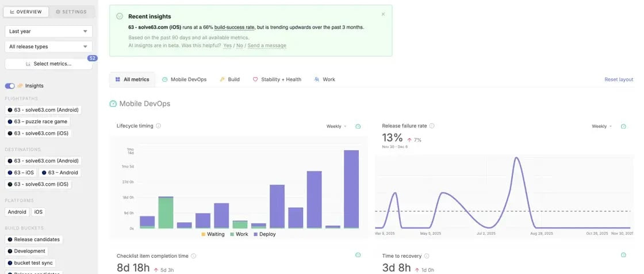Filter by iOS platform
Viewport: 644px width, 274px height.
(x=38, y=212)
